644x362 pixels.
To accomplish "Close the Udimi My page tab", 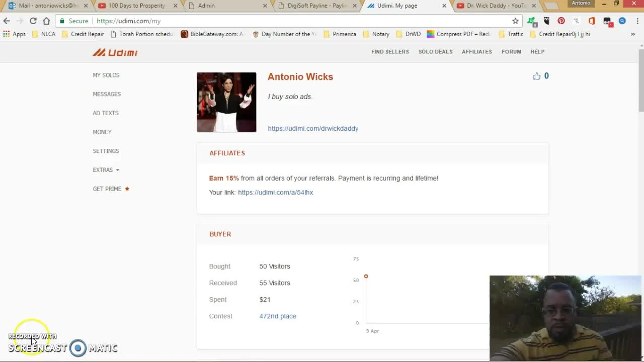I will pyautogui.click(x=444, y=6).
